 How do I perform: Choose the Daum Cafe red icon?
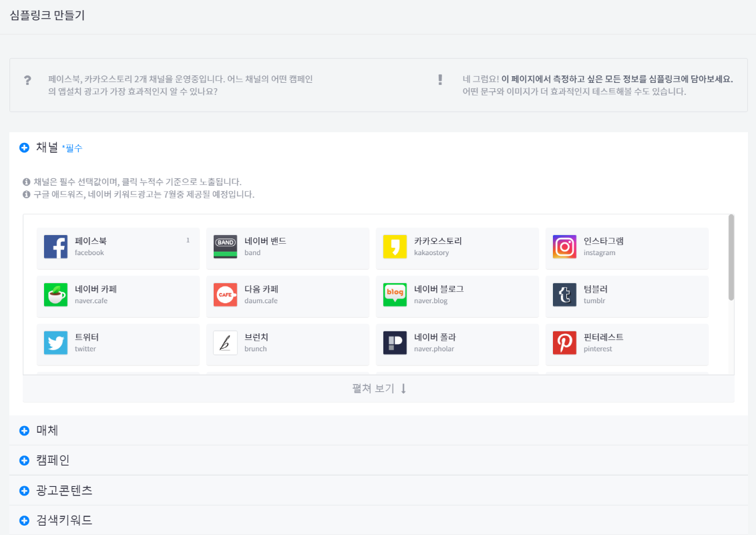tap(225, 295)
